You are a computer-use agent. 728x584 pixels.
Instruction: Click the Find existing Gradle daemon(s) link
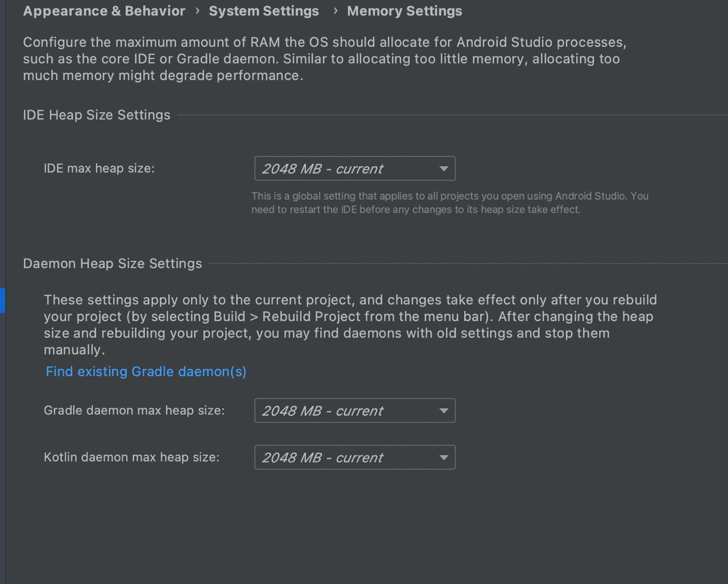[x=146, y=372]
